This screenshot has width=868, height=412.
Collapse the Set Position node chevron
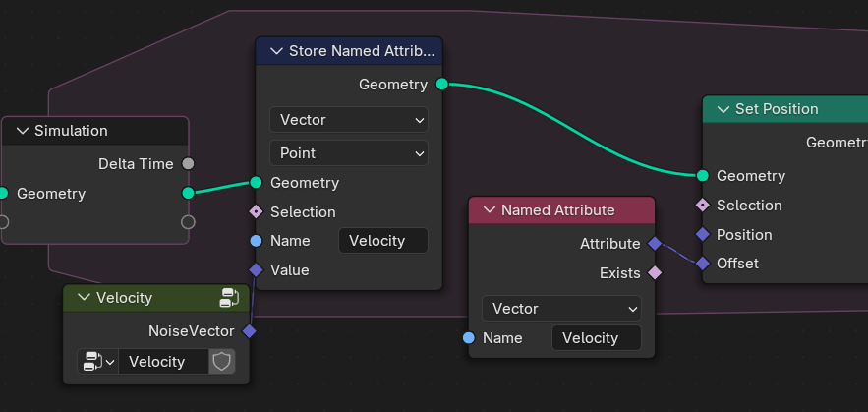click(x=723, y=110)
